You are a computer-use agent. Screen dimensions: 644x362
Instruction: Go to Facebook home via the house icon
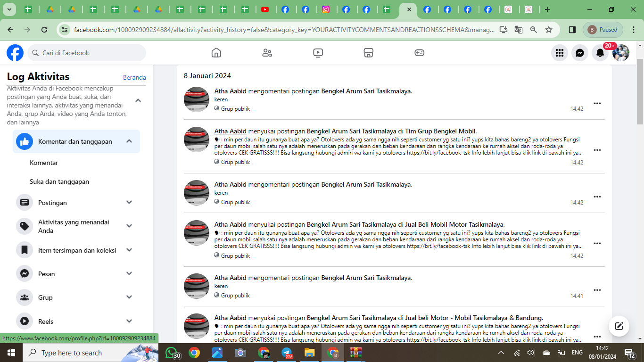click(x=216, y=53)
